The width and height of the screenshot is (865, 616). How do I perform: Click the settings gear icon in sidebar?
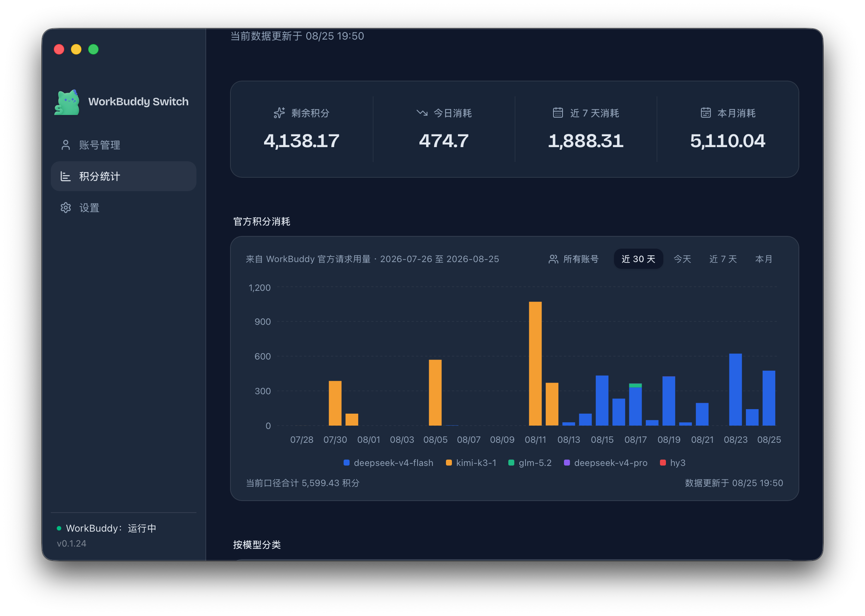66,208
